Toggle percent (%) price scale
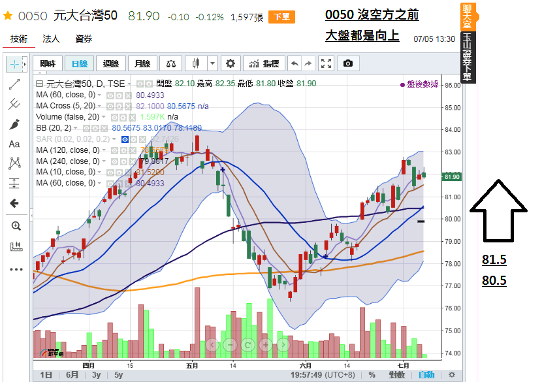The image size is (542, 392). coord(372,375)
